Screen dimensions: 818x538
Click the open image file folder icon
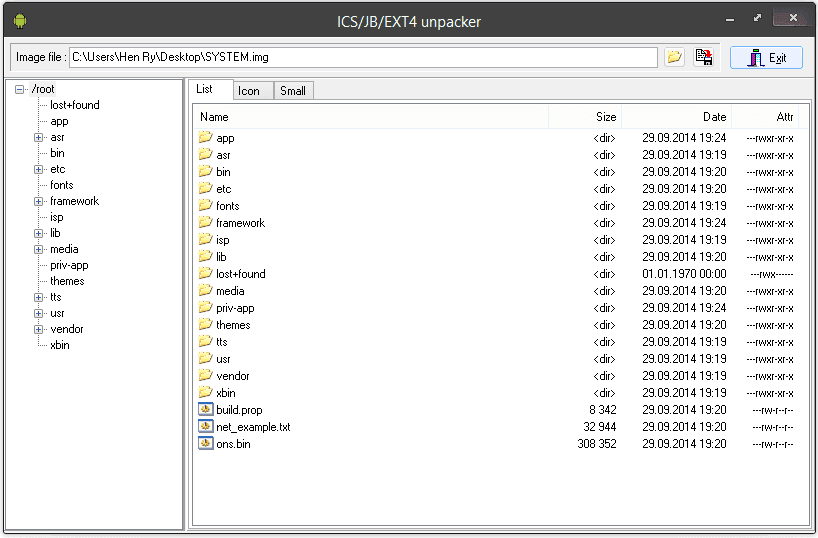pos(675,57)
